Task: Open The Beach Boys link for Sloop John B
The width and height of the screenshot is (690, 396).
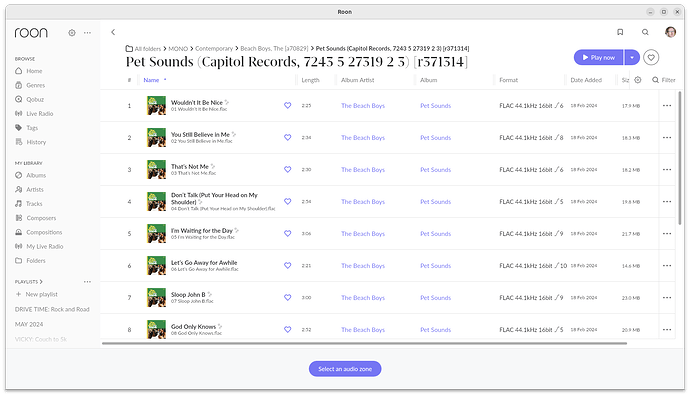Action: pyautogui.click(x=363, y=298)
